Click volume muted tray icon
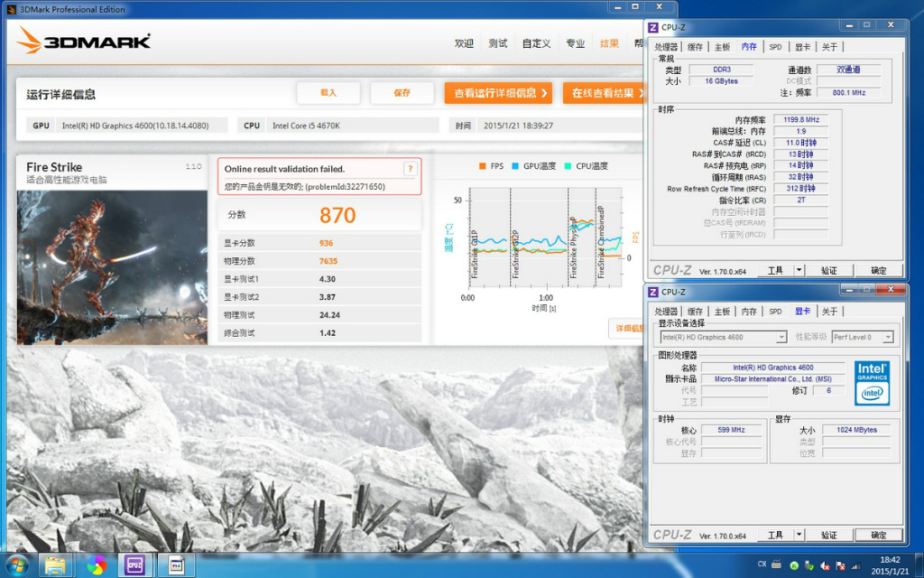924x578 pixels. [825, 565]
